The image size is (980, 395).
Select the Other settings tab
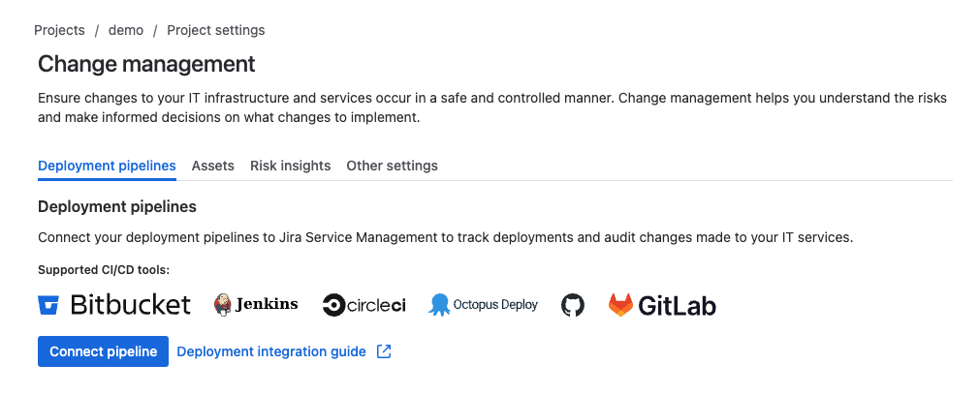click(393, 166)
